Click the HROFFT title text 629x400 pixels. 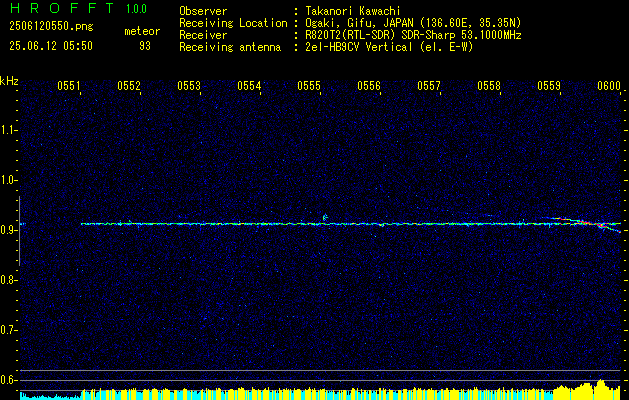click(x=62, y=8)
